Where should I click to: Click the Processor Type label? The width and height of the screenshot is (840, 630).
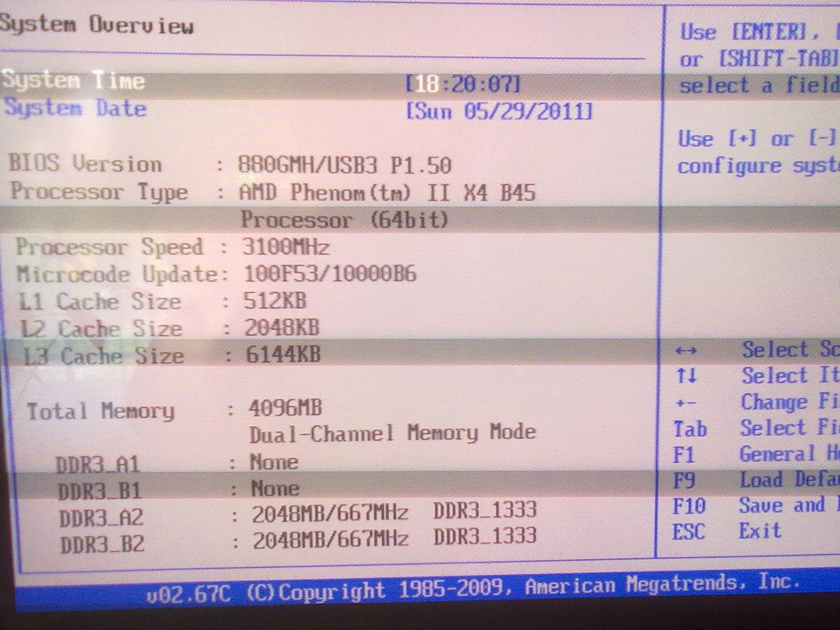pyautogui.click(x=99, y=192)
